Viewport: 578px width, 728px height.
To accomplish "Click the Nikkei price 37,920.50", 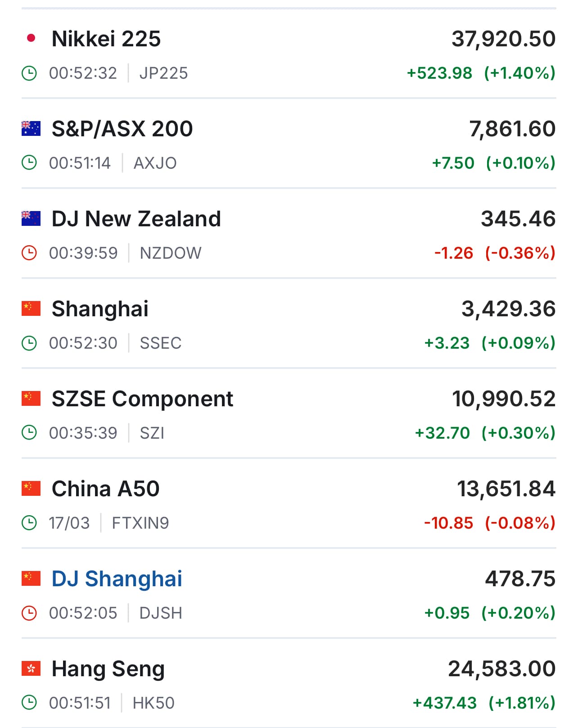I will (x=504, y=39).
